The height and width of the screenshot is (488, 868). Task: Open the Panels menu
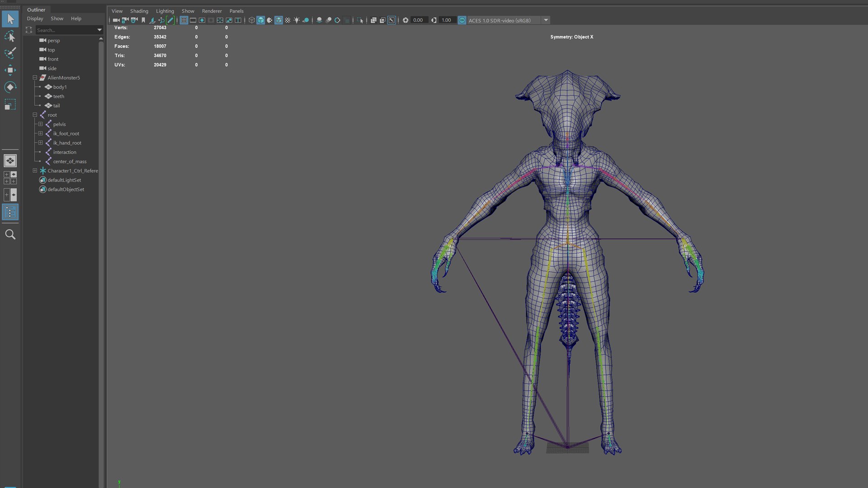(x=236, y=11)
